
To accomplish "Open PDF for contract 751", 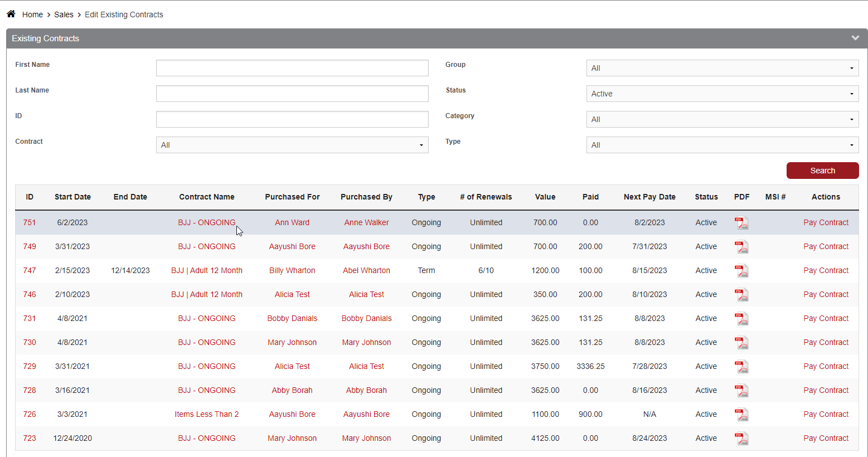I will tap(741, 223).
